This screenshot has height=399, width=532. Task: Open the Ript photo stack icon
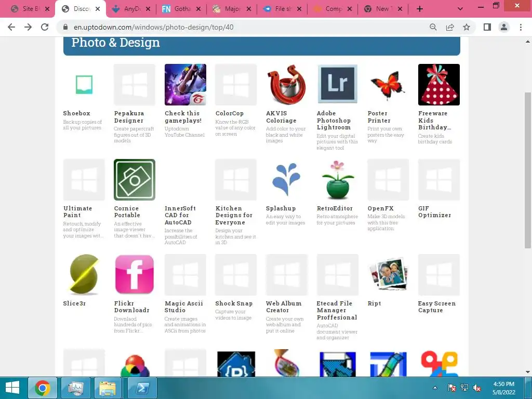[x=388, y=274]
